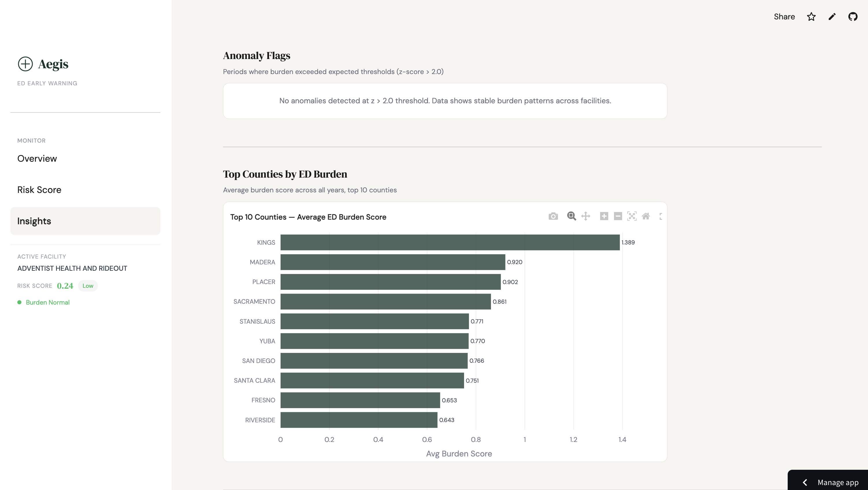Select the Insights navigation item
The image size is (868, 490).
point(34,221)
